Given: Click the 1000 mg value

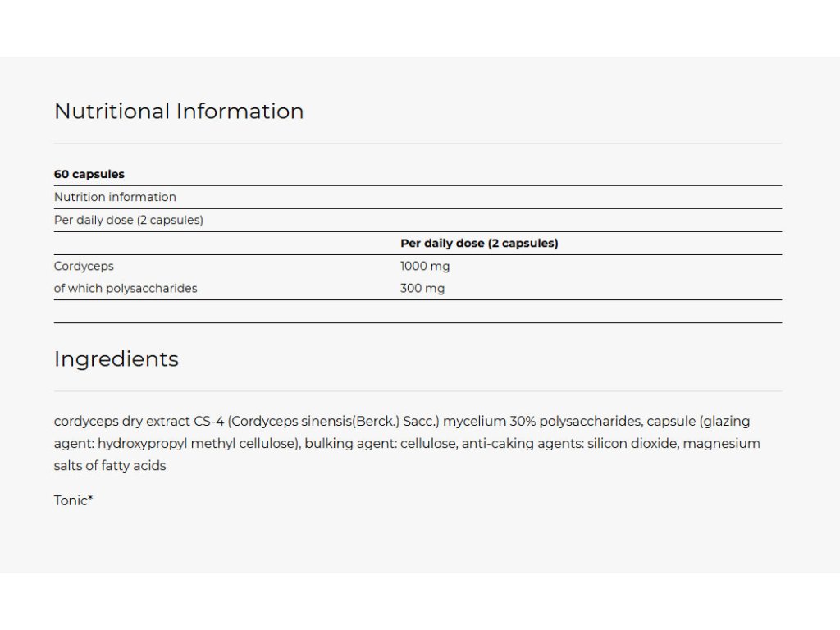Looking at the screenshot, I should (x=425, y=266).
